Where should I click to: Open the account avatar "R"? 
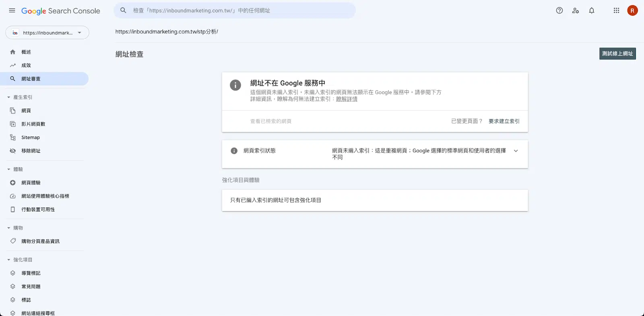tap(632, 10)
